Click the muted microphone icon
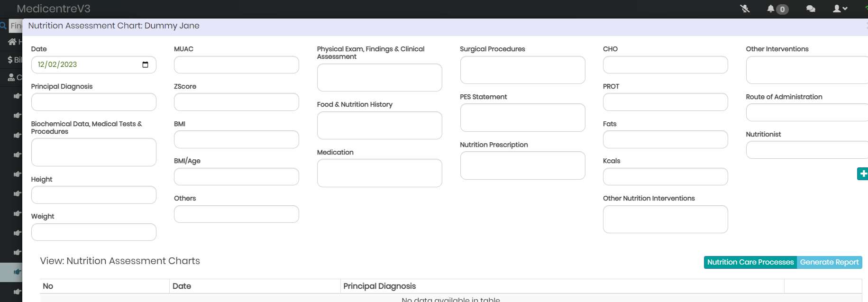Viewport: 868px width, 302px height. click(x=745, y=9)
